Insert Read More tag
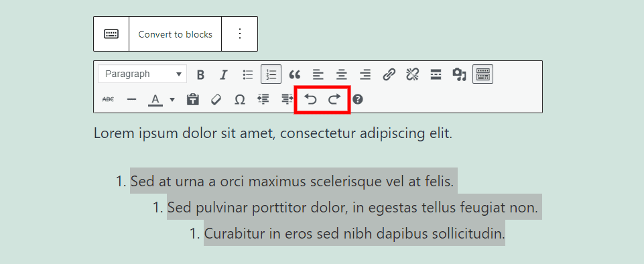The height and width of the screenshot is (264, 644). point(436,74)
